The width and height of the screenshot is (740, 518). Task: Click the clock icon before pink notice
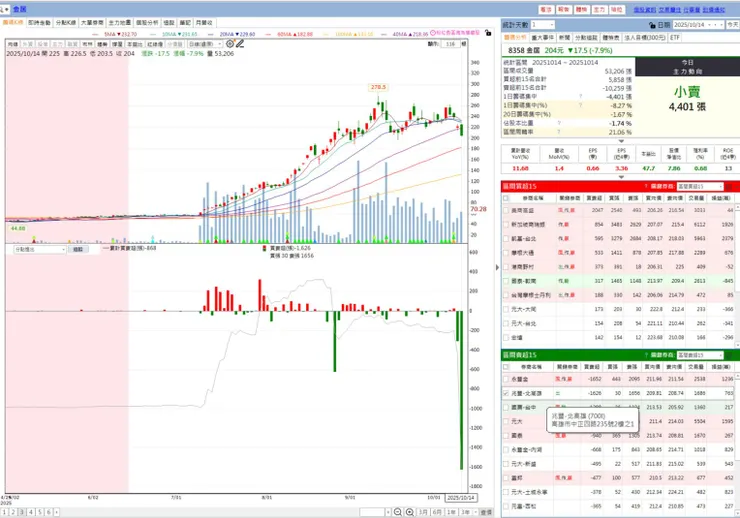[x=433, y=33]
